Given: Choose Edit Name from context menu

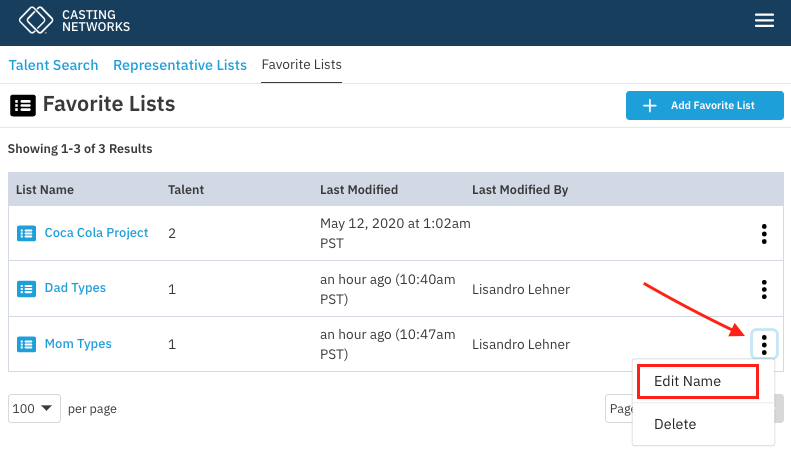Looking at the screenshot, I should 697,381.
